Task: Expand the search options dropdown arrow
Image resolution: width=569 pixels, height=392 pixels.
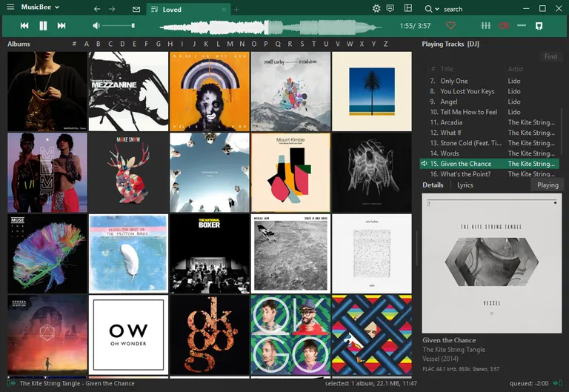Action: [x=437, y=10]
